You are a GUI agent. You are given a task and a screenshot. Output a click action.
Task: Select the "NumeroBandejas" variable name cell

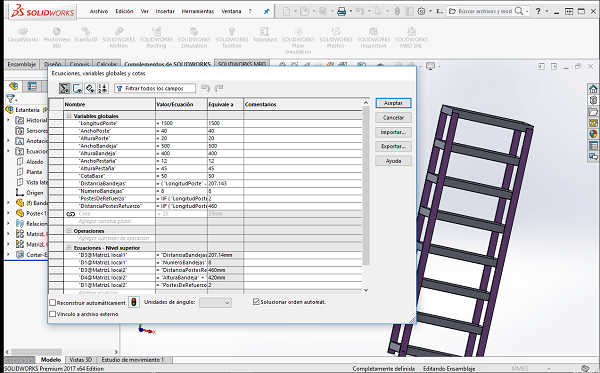109,191
